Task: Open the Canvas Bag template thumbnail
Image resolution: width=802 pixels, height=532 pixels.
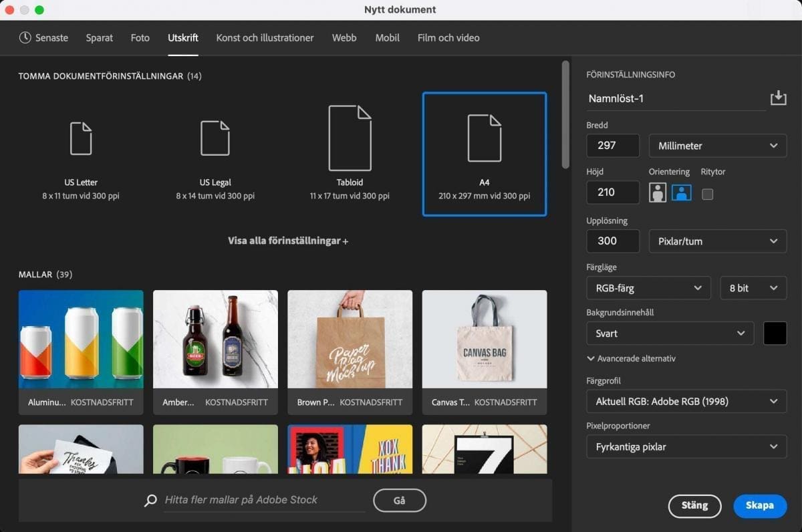Action: click(485, 340)
